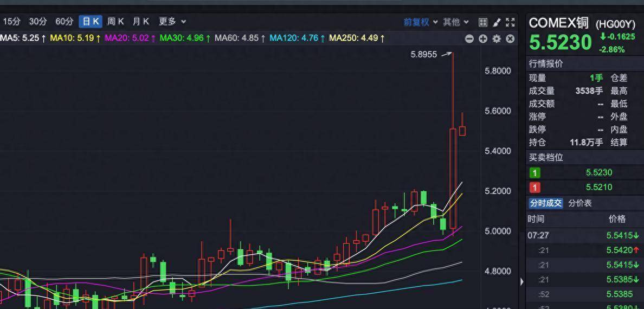Enter fullscreen chart mode icon
644x309 pixels.
click(x=510, y=22)
